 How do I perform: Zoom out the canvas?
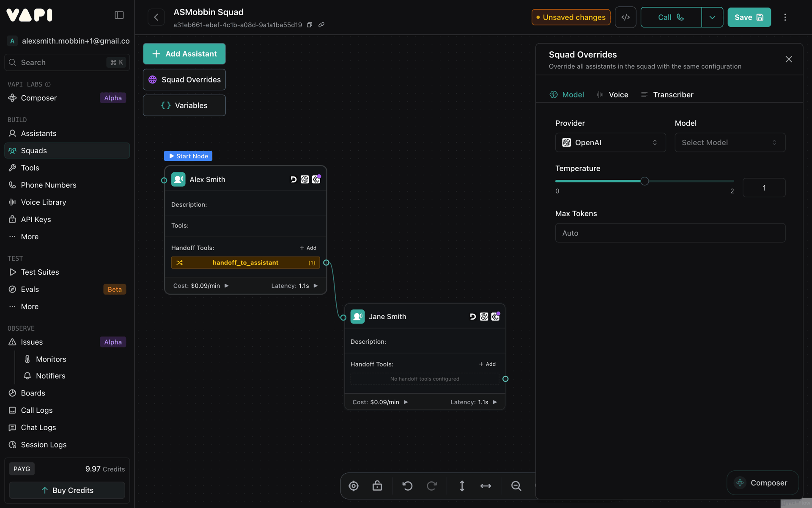click(x=516, y=486)
